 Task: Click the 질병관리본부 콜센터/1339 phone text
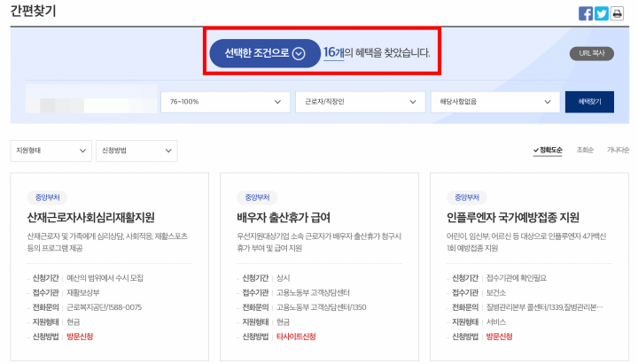pos(544,307)
